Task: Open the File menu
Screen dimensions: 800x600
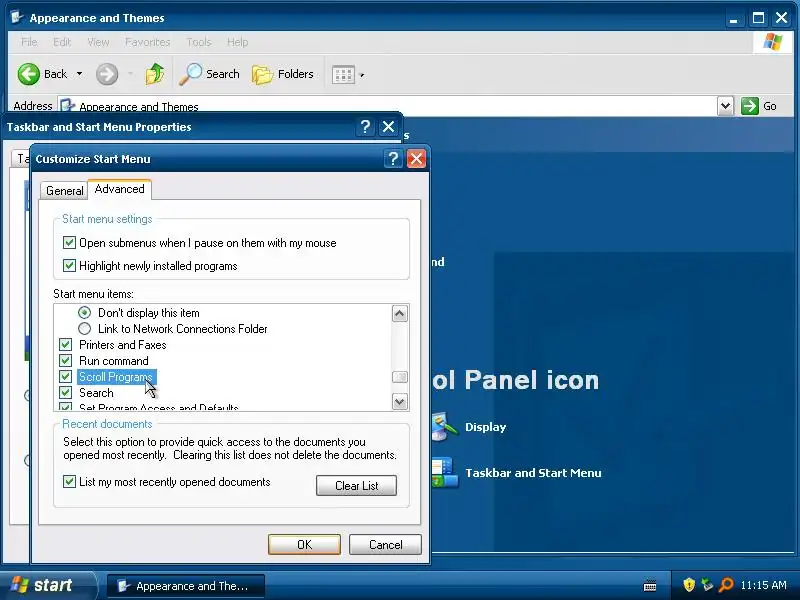Action: 29,42
